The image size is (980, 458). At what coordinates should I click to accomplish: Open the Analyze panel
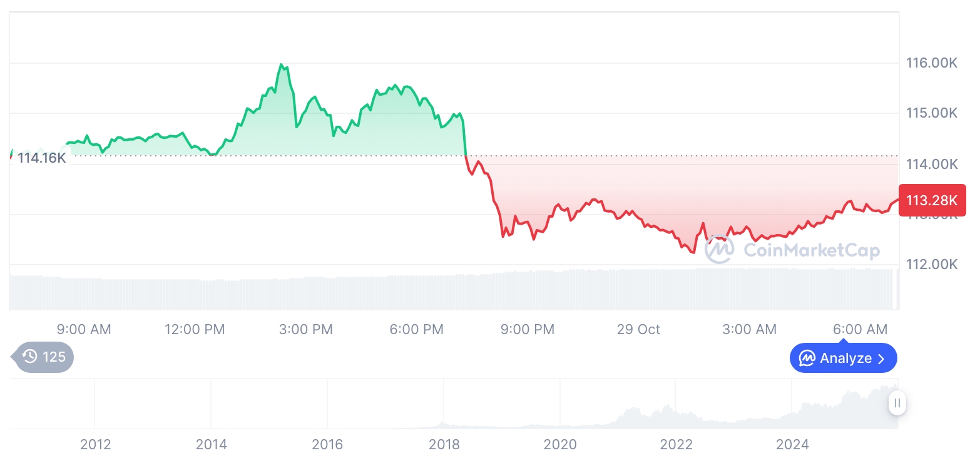(843, 359)
